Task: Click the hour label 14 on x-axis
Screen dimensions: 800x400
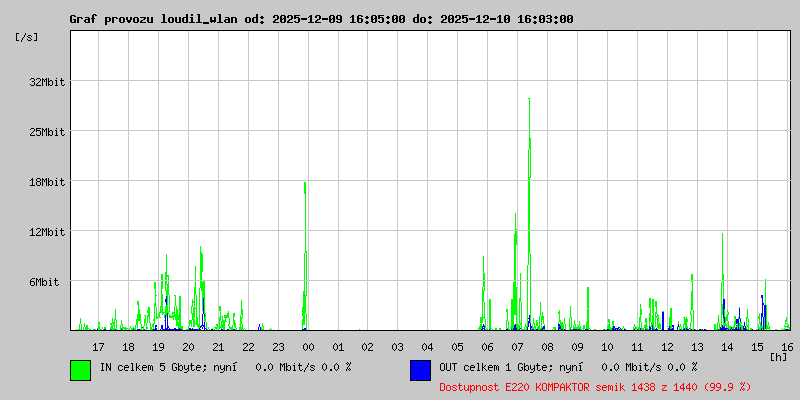Action: tap(727, 347)
